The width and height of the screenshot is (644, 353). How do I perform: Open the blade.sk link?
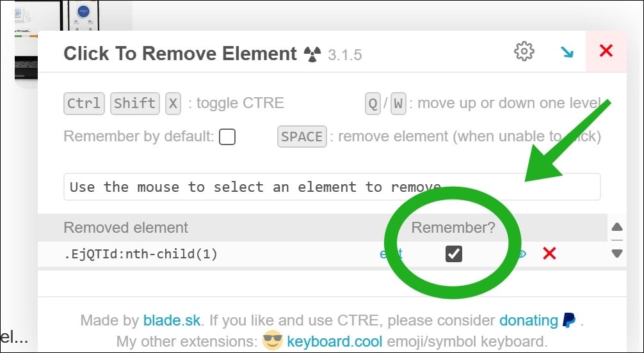(172, 320)
